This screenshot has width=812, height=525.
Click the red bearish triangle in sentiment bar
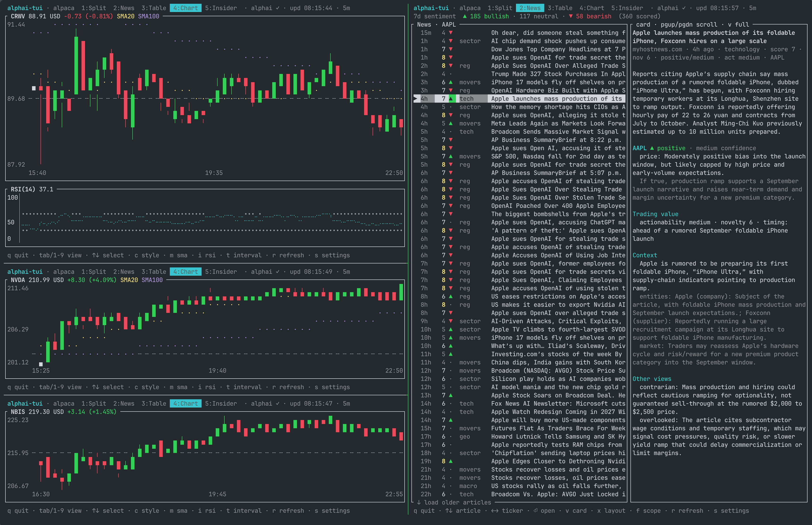coord(571,16)
